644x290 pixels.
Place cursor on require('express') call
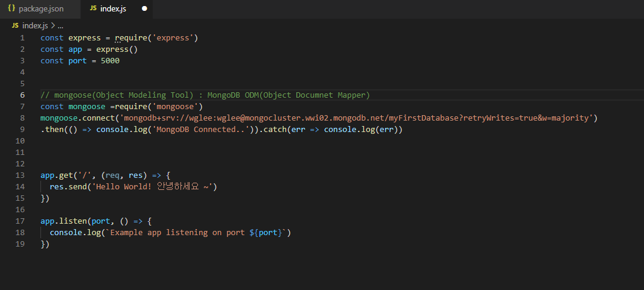click(x=156, y=38)
